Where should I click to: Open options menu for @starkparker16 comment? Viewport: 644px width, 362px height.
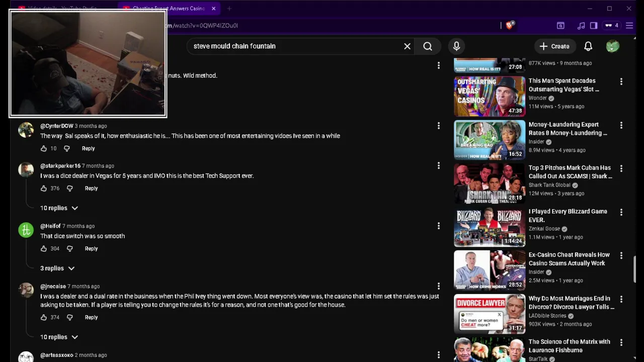click(x=438, y=165)
